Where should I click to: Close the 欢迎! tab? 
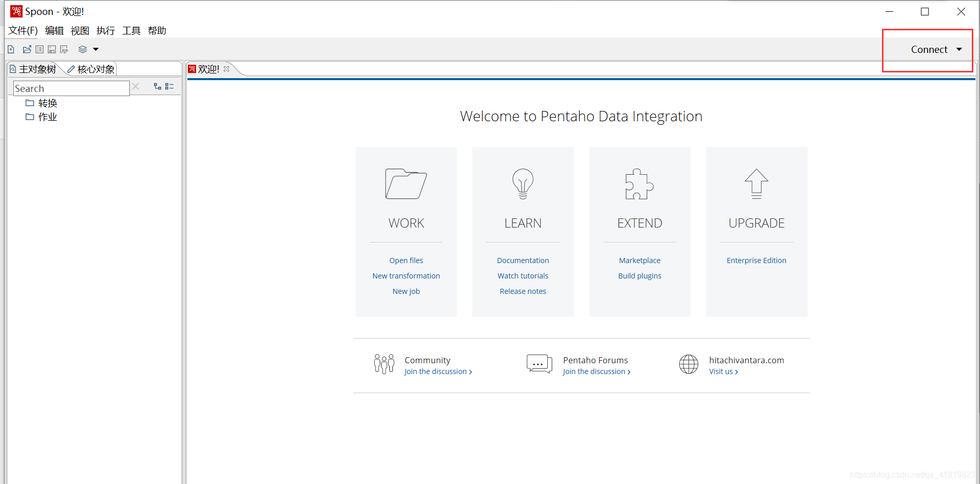[x=226, y=69]
